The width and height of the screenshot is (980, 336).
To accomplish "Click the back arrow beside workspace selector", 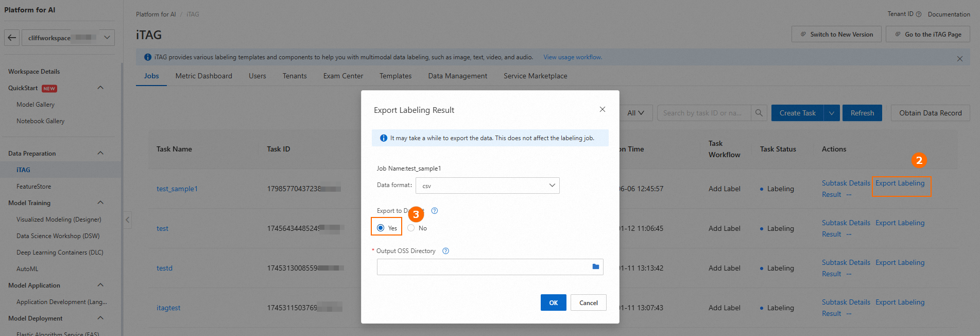I will (12, 38).
